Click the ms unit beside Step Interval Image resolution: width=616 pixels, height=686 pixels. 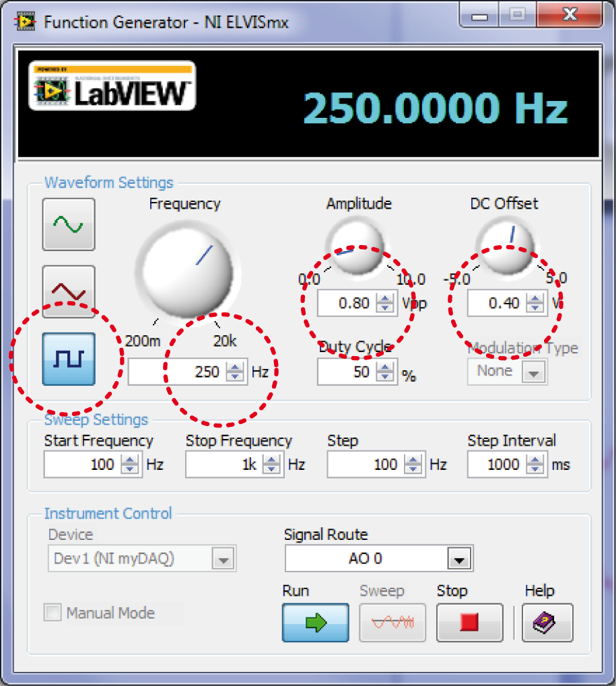pos(561,465)
